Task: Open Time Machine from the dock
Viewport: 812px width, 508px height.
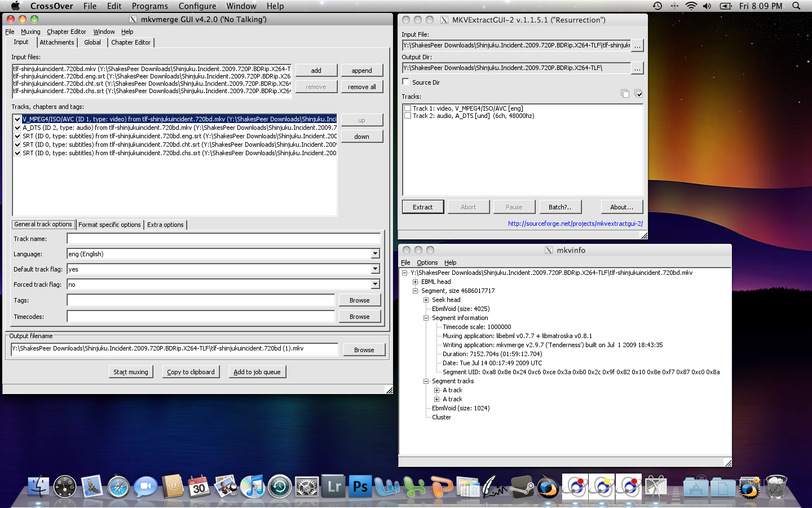Action: coord(280,487)
